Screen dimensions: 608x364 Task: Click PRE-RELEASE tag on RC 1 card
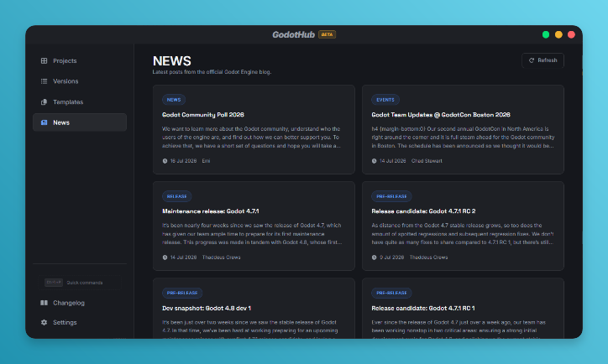click(391, 293)
